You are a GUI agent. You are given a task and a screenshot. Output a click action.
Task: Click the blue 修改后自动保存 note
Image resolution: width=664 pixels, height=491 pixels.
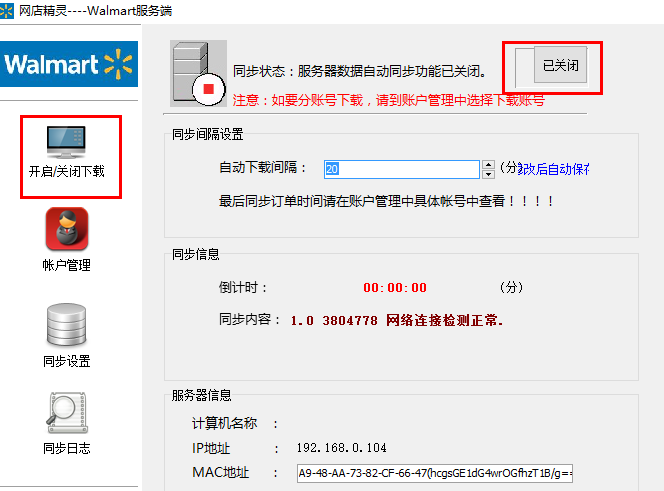553,169
